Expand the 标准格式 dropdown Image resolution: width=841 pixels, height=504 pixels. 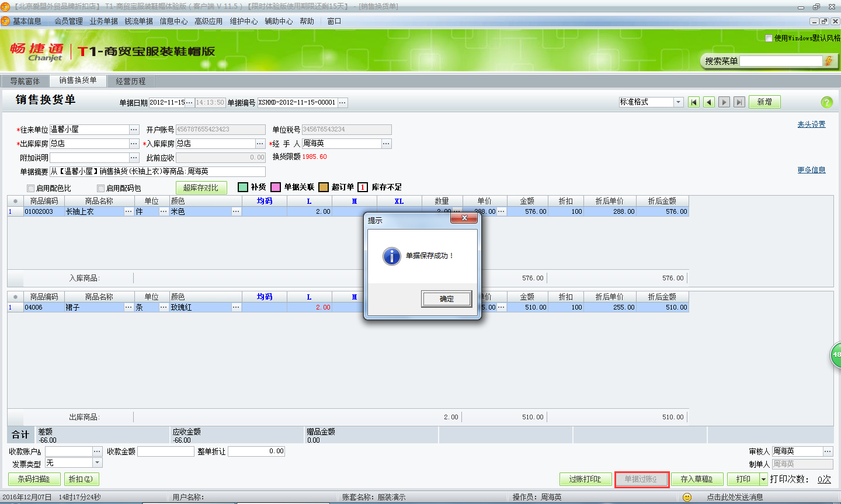[x=679, y=102]
